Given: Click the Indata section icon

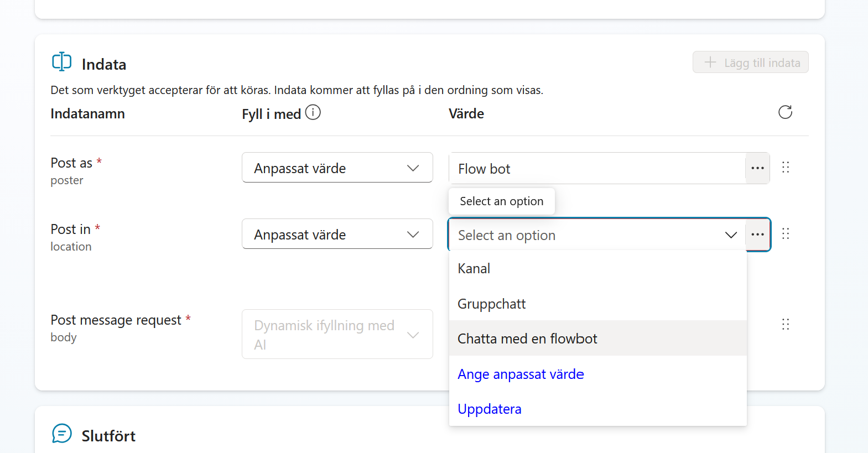Looking at the screenshot, I should (62, 61).
